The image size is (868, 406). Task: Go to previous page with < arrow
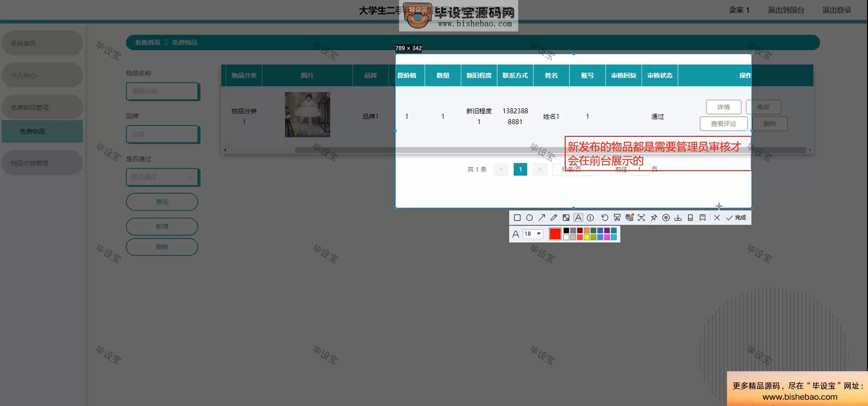pyautogui.click(x=501, y=169)
